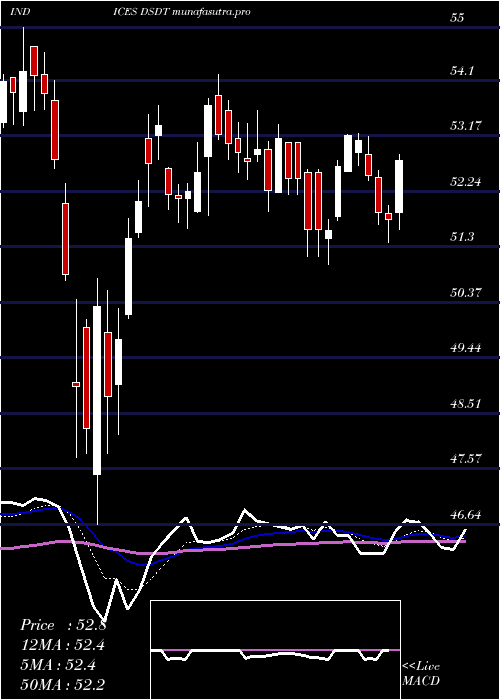Select the 52.24 price level label
This screenshot has width=500, height=700.
(x=466, y=182)
